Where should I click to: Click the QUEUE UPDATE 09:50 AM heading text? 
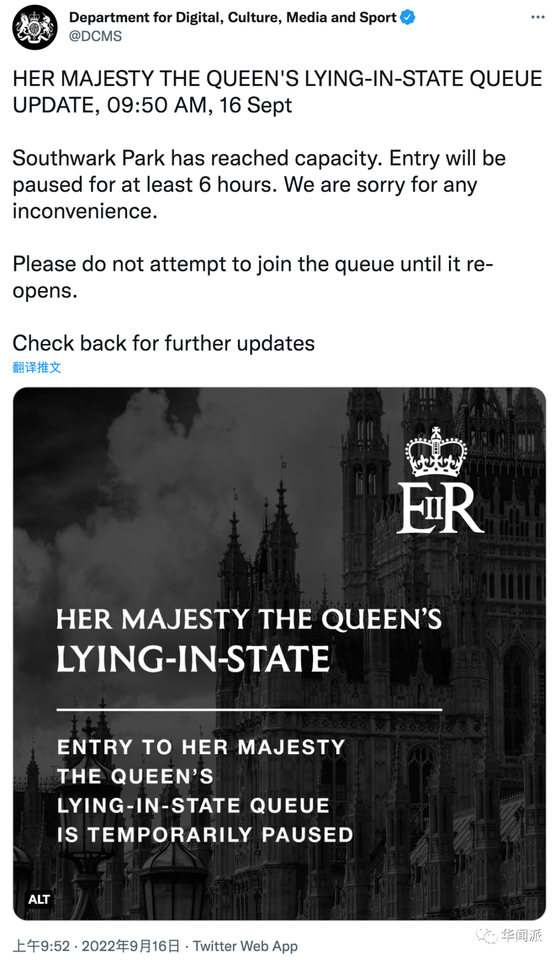[x=277, y=92]
